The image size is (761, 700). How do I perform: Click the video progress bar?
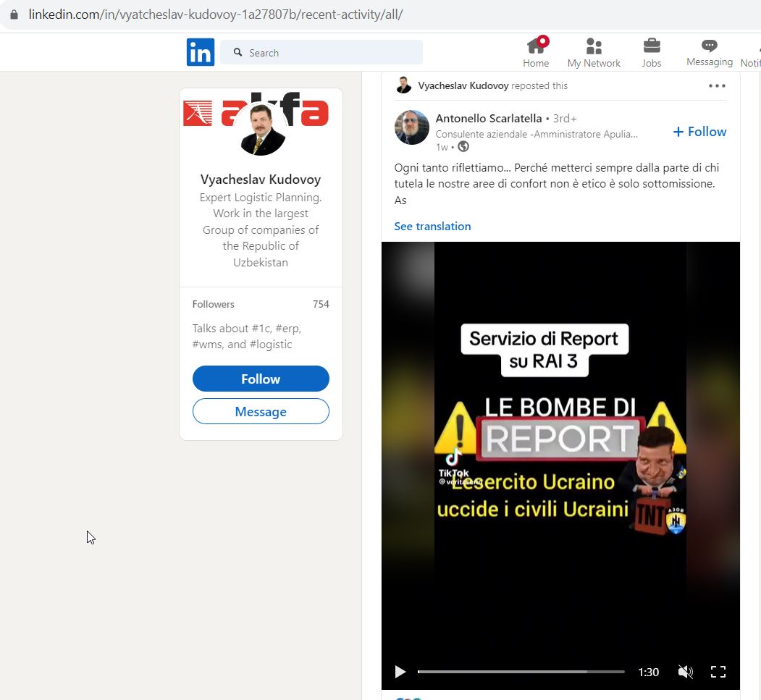[521, 672]
